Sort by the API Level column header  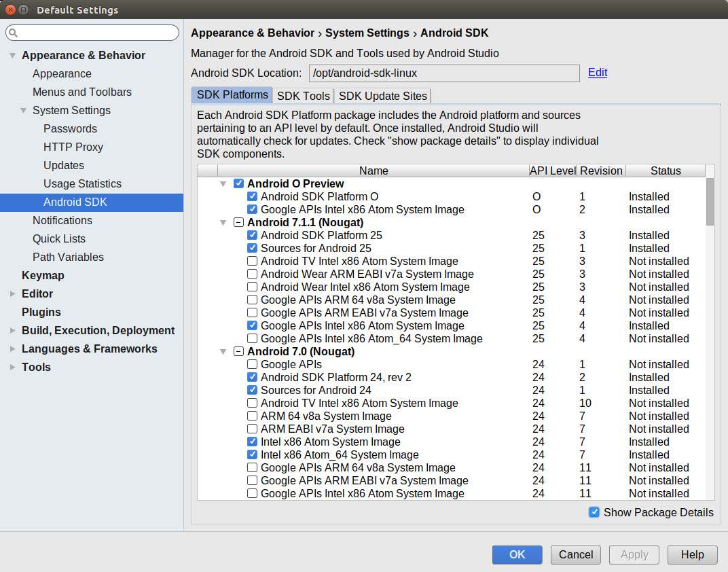(x=553, y=171)
